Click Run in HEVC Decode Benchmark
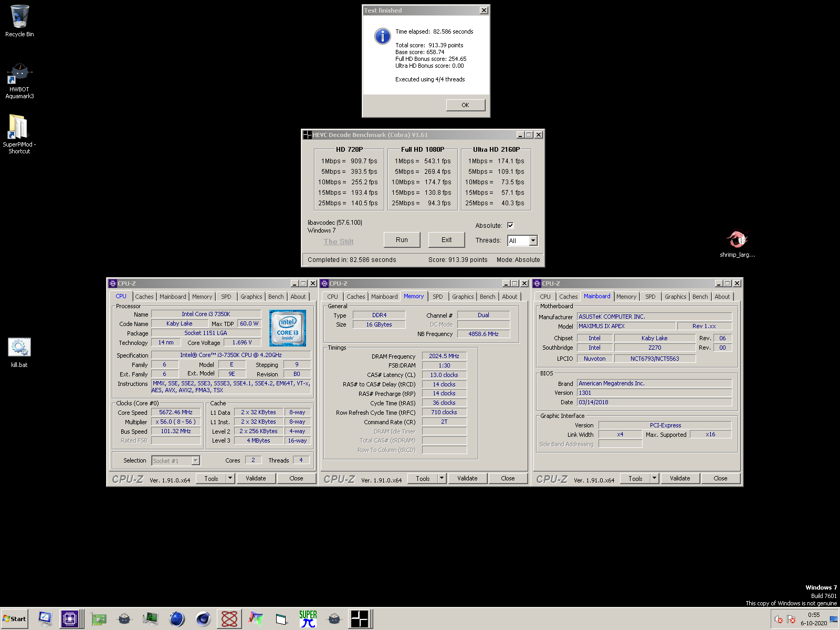The height and width of the screenshot is (630, 840). click(402, 240)
